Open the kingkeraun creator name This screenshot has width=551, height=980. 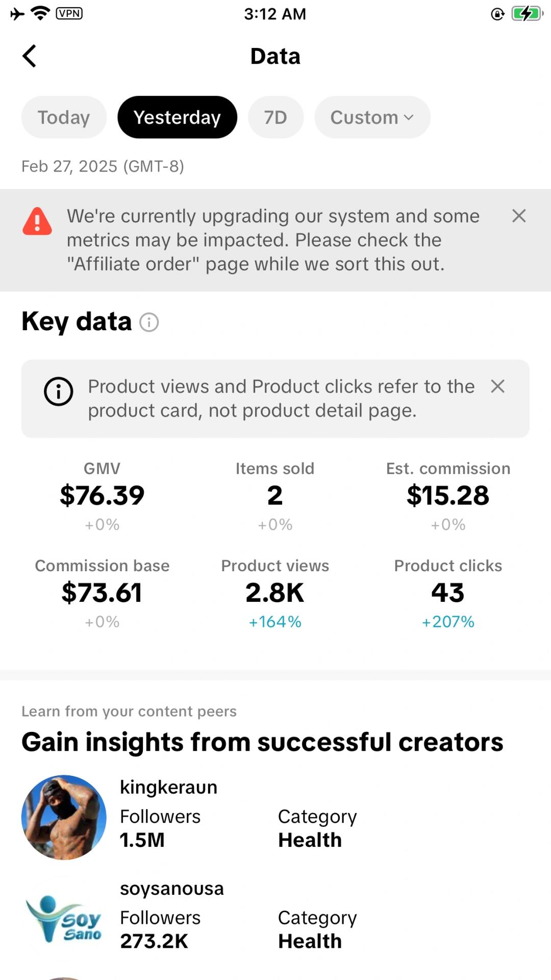click(x=168, y=787)
